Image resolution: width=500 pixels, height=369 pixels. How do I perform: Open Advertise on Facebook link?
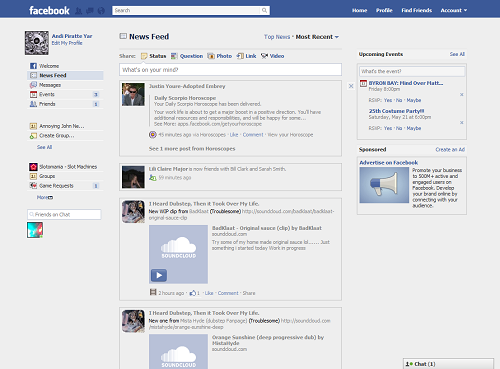(388, 163)
